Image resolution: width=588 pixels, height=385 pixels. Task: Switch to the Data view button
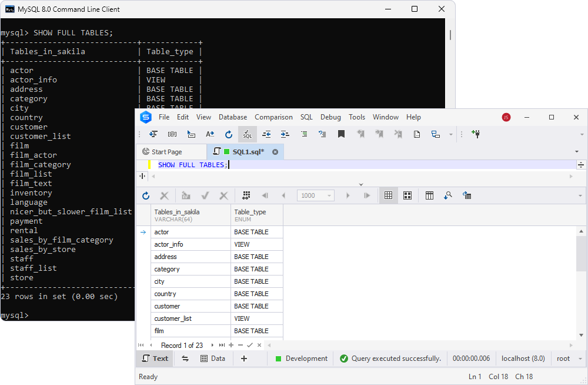tap(213, 359)
